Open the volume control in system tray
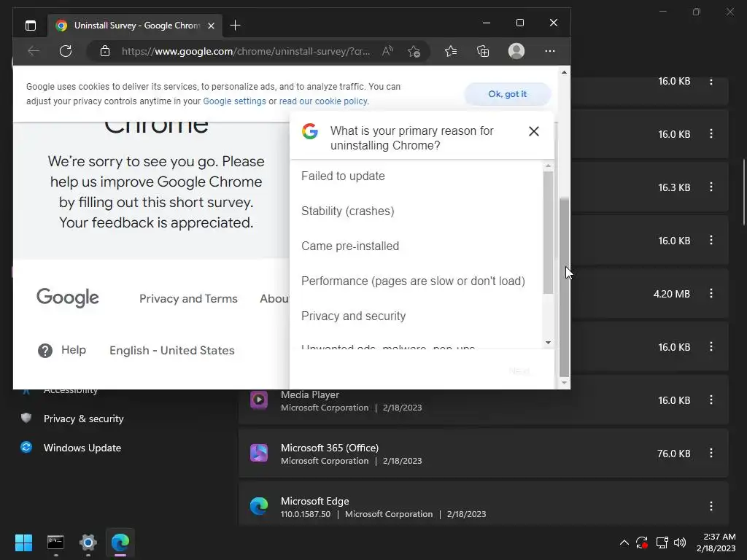The image size is (747, 560). [680, 542]
